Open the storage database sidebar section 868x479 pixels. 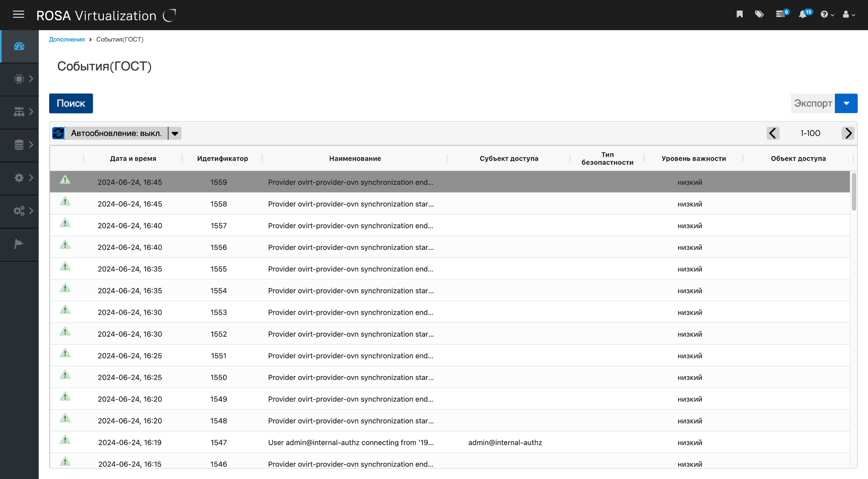[x=19, y=145]
